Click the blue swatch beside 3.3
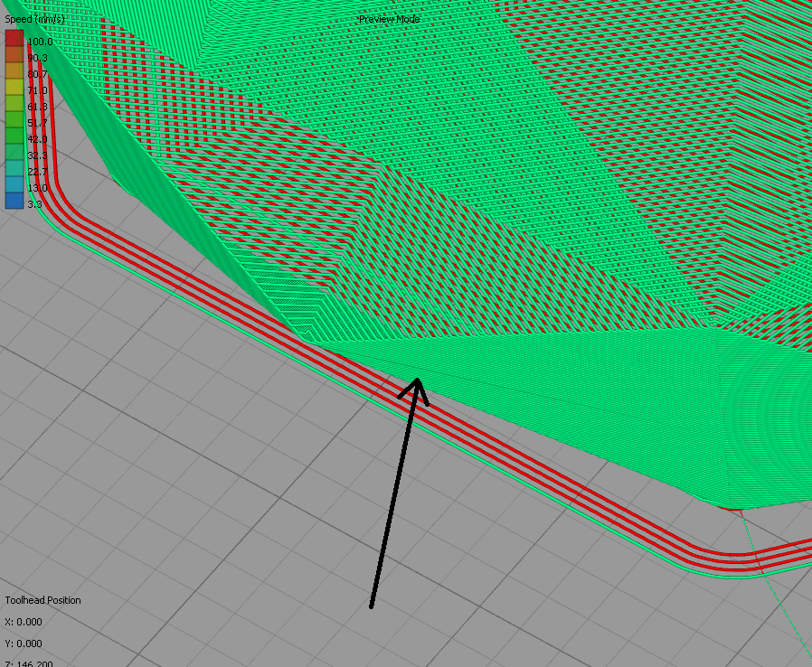Screen dimensions: 812x667 tap(14, 202)
